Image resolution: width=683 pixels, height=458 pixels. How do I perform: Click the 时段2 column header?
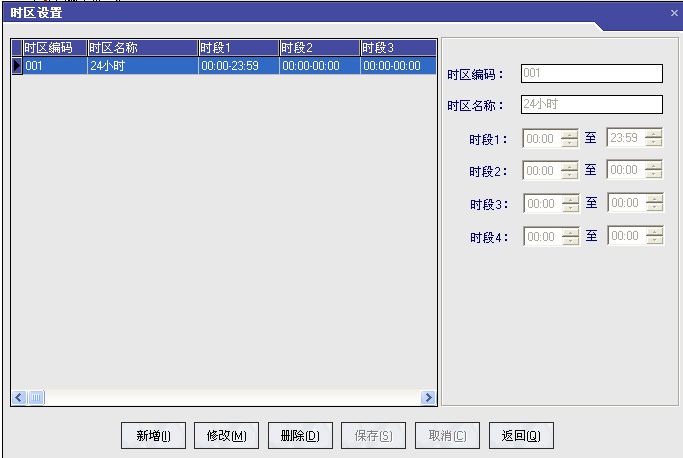tap(318, 48)
